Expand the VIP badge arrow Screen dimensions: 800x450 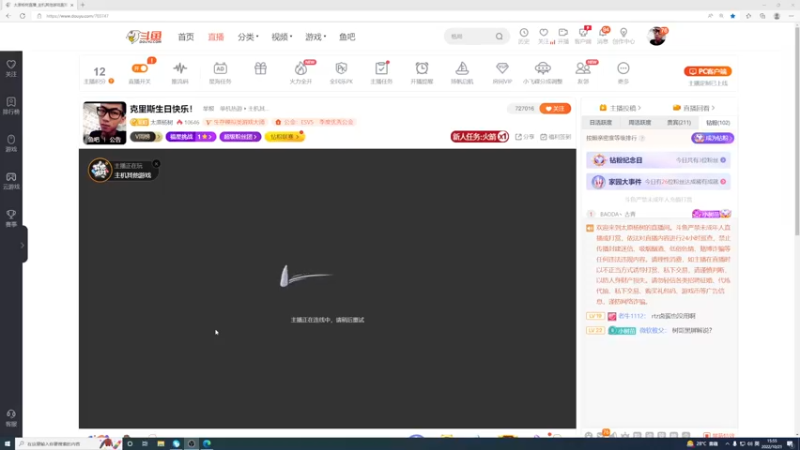[x=159, y=137]
